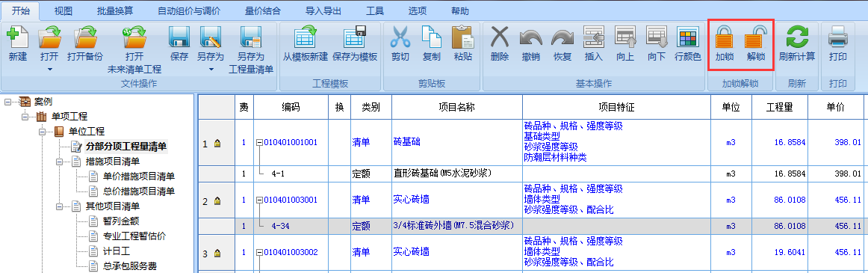Collapse the 其他项目清单 tree node
This screenshot has height=273, width=868.
click(x=60, y=206)
